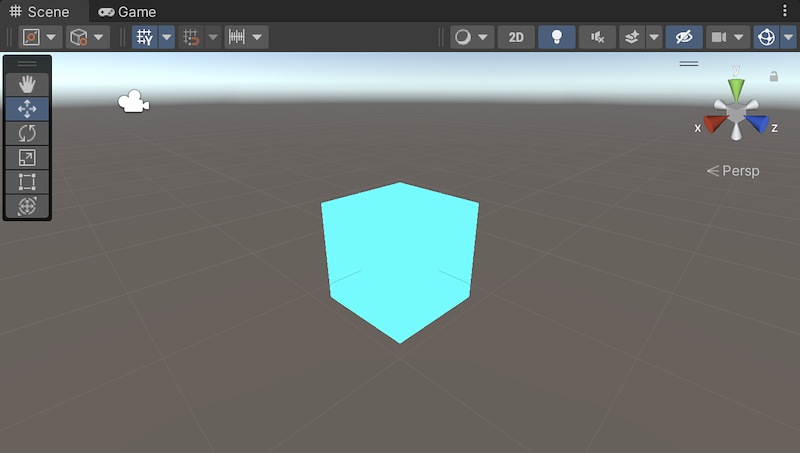The width and height of the screenshot is (800, 453).
Task: Select the Move tool
Action: [27, 108]
